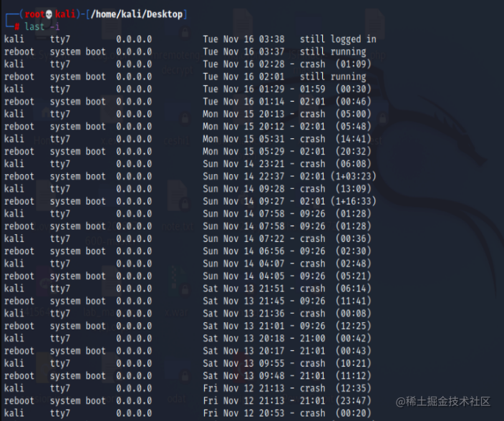Click the "(00:36)" duration value
This screenshot has width=504, height=421.
(x=353, y=238)
